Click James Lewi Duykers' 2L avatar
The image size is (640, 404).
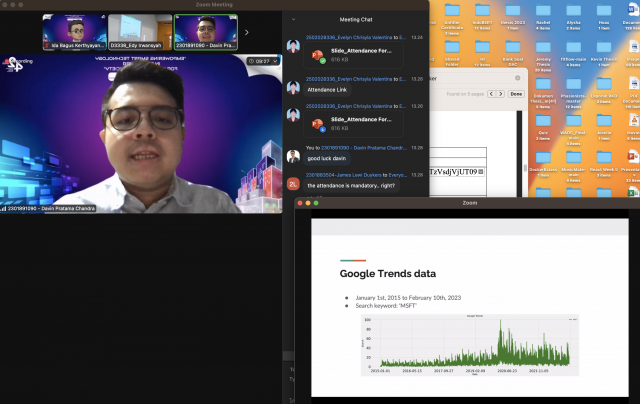(x=293, y=183)
